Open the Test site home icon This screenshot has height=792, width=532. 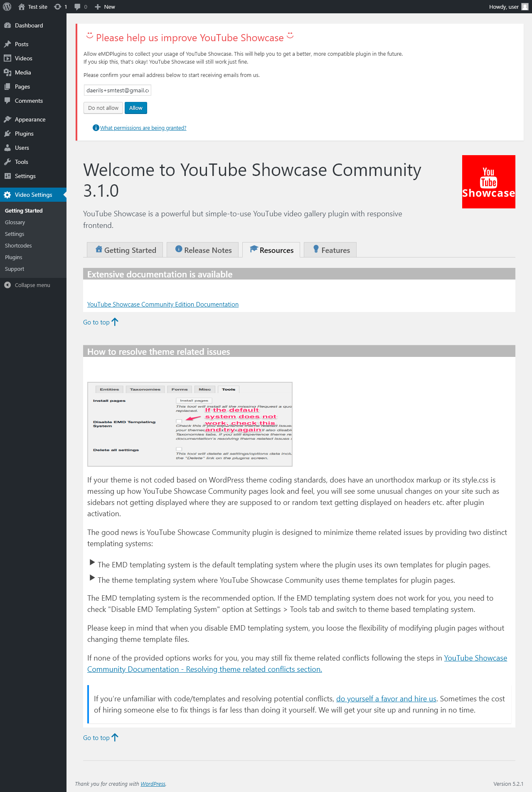22,7
